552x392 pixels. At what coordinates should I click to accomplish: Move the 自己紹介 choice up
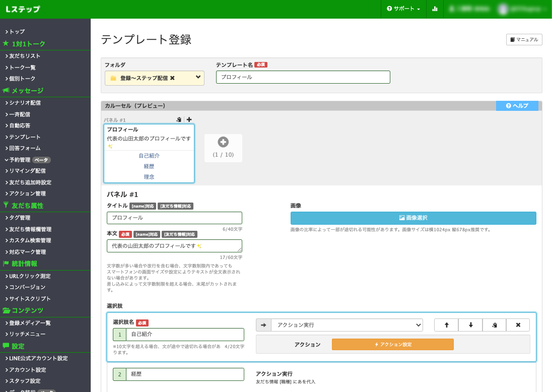[x=446, y=325]
